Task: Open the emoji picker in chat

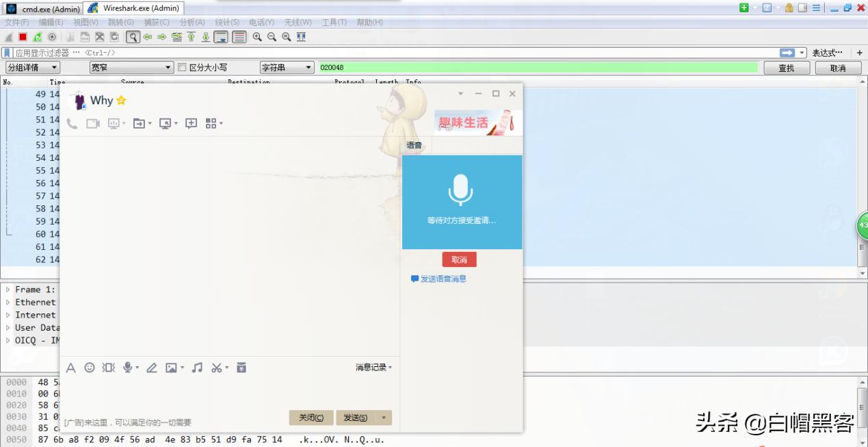Action: point(90,368)
